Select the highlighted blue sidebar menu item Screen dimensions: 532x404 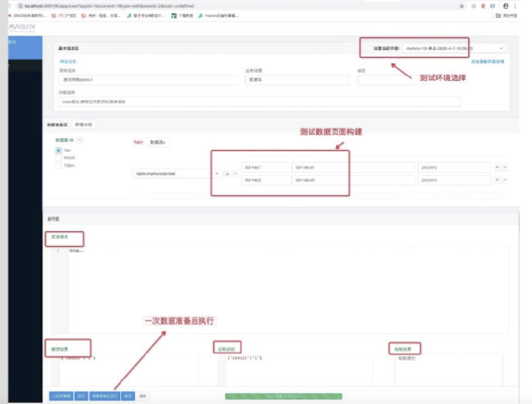(x=25, y=48)
